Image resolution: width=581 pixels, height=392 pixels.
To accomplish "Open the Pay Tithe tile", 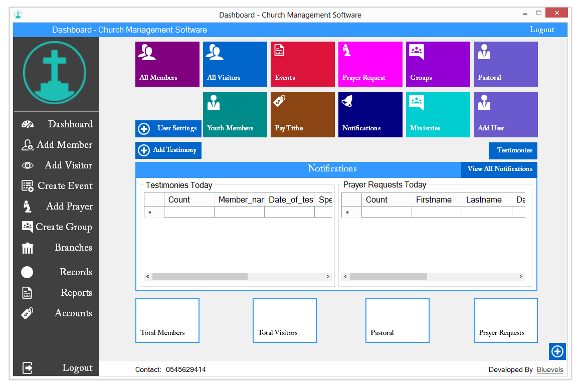I will [x=302, y=114].
